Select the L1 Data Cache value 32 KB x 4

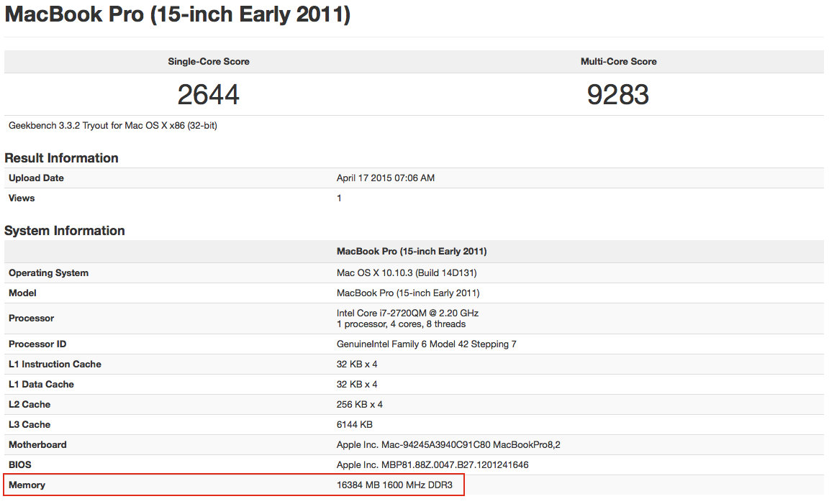357,385
